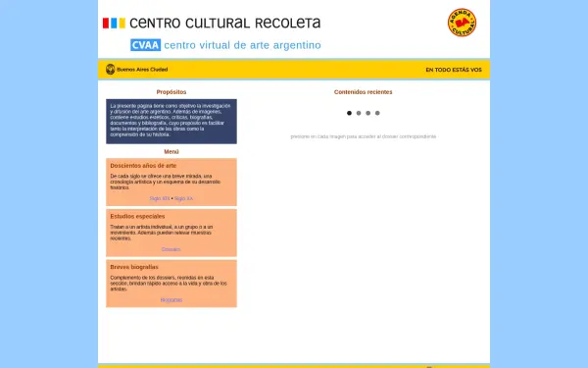Select the second carousel dot
The height and width of the screenshot is (368, 588).
click(359, 113)
